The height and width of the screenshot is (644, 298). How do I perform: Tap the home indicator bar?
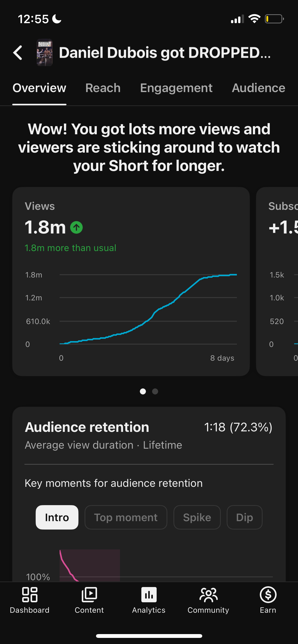149,636
